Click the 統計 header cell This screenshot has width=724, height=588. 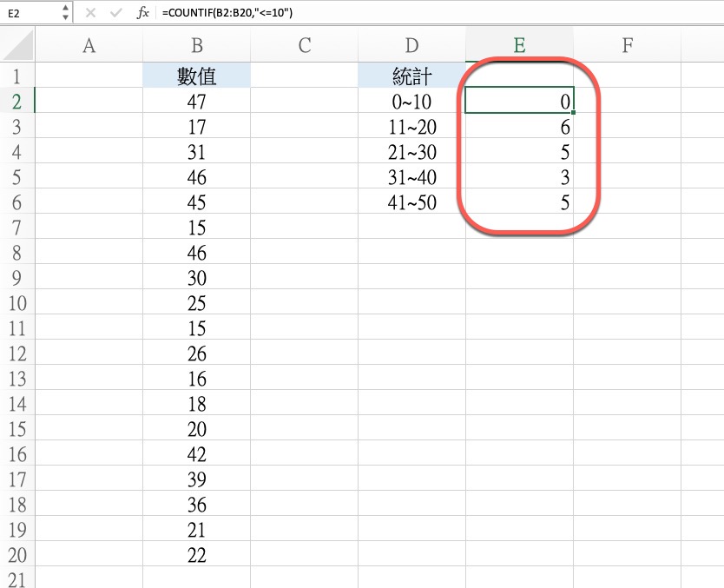click(x=411, y=75)
